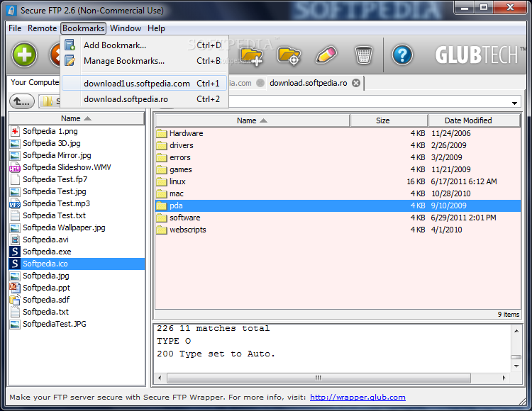Select local file Softpedia.ico
The height and width of the screenshot is (411, 532).
(x=77, y=264)
